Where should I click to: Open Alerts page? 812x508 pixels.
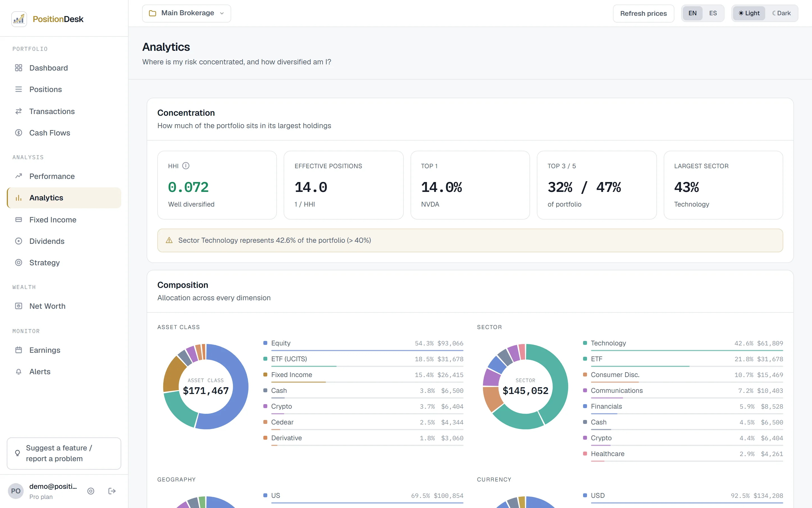pyautogui.click(x=64, y=372)
